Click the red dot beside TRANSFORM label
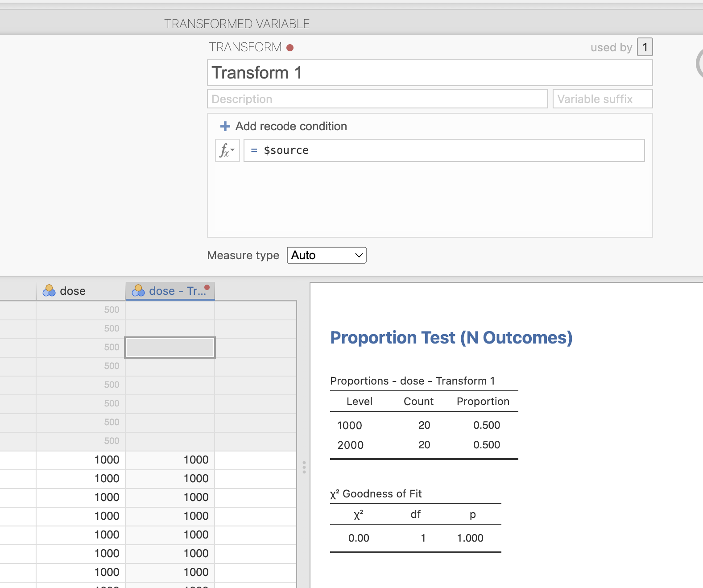Screen dimensions: 703x588 [290, 48]
